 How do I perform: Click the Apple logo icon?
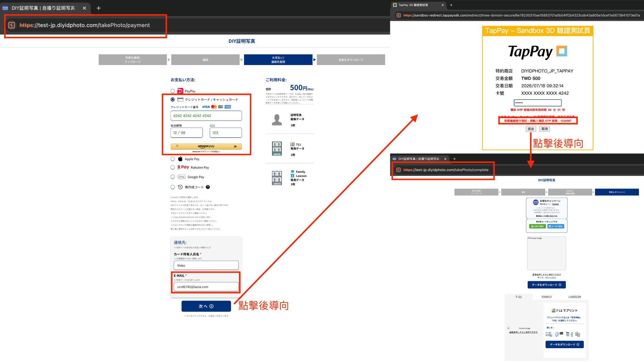pyautogui.click(x=180, y=159)
